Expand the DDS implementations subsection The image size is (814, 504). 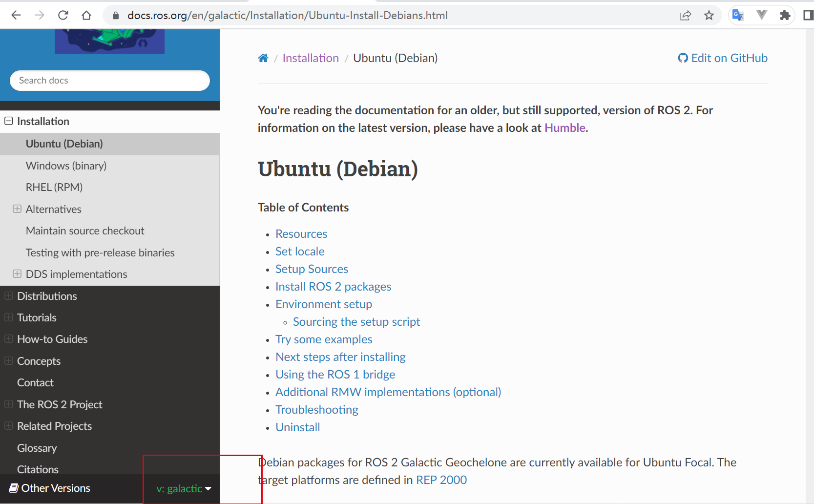click(x=17, y=274)
